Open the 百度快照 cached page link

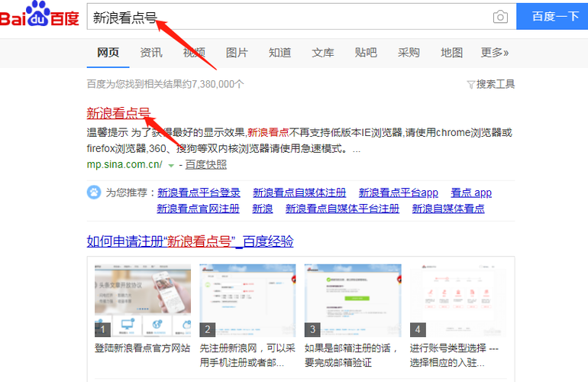(x=206, y=165)
